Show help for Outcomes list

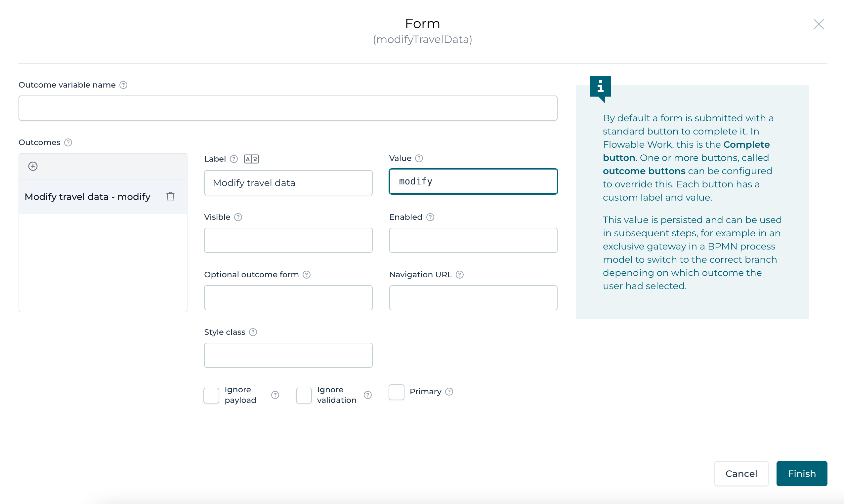[x=68, y=143]
